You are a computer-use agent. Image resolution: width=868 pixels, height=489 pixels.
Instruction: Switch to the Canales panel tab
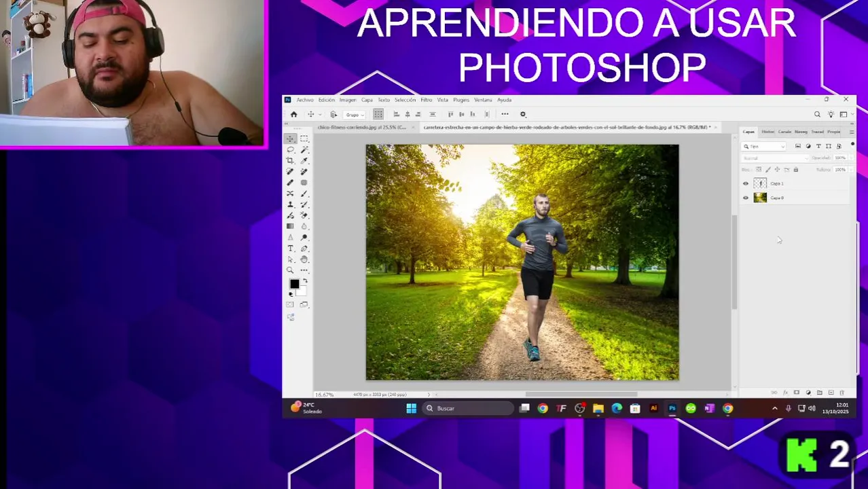tap(784, 132)
